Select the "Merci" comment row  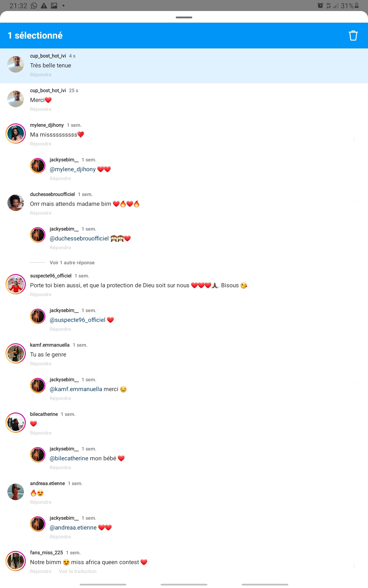[184, 100]
